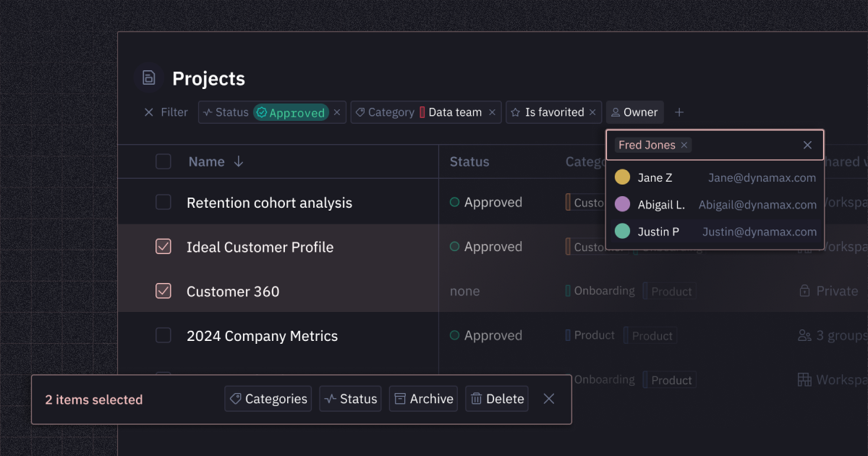Click Justin P's green avatar
This screenshot has width=868, height=456.
622,232
